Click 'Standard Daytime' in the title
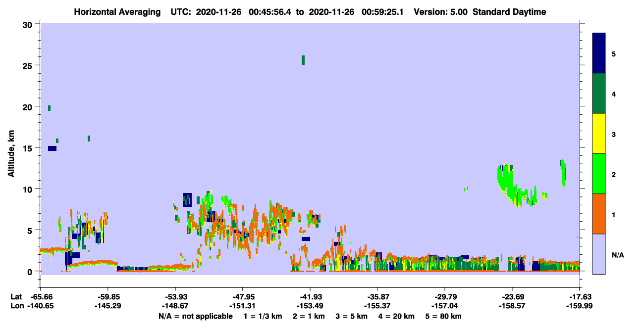The height and width of the screenshot is (330, 644). pos(509,12)
